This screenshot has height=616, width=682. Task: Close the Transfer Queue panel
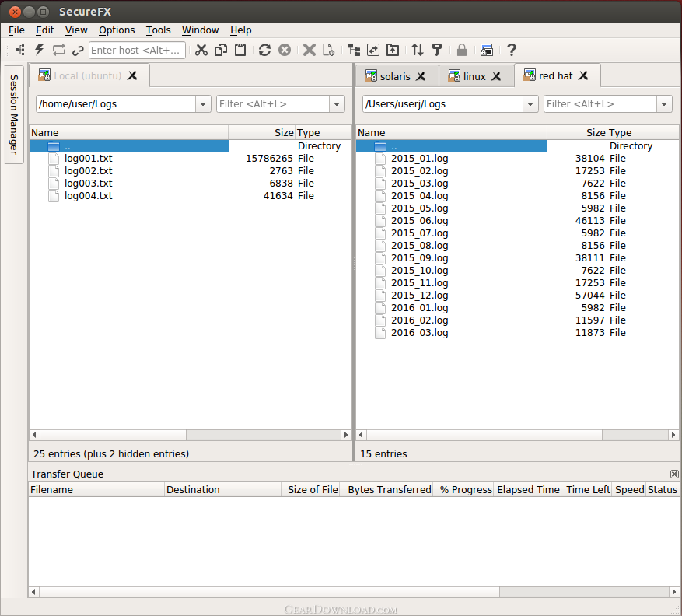674,474
